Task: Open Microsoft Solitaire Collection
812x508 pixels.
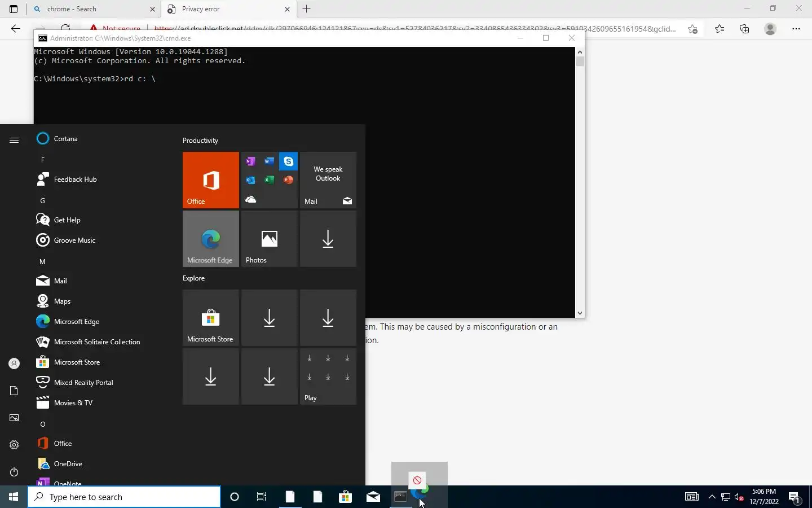Action: coord(100,342)
